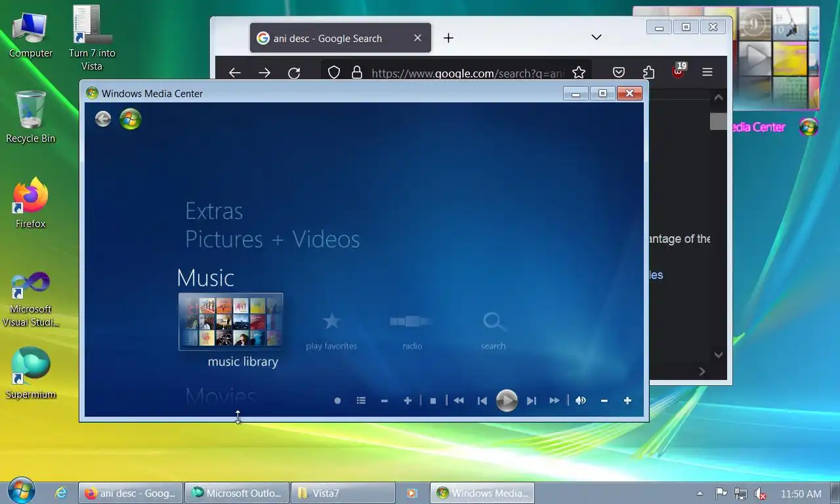
Task: Fast forward playback
Action: pos(555,400)
